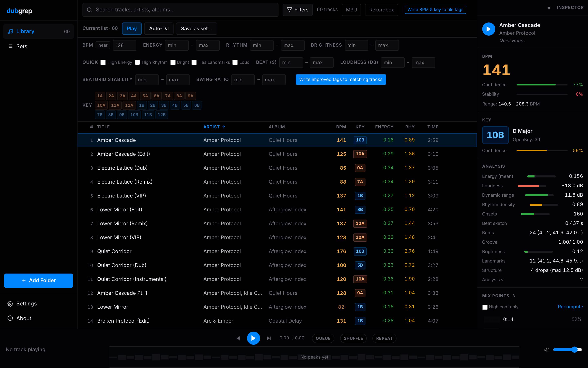This screenshot has height=368, width=588.
Task: Click the Recompute mix points link
Action: click(x=570, y=307)
